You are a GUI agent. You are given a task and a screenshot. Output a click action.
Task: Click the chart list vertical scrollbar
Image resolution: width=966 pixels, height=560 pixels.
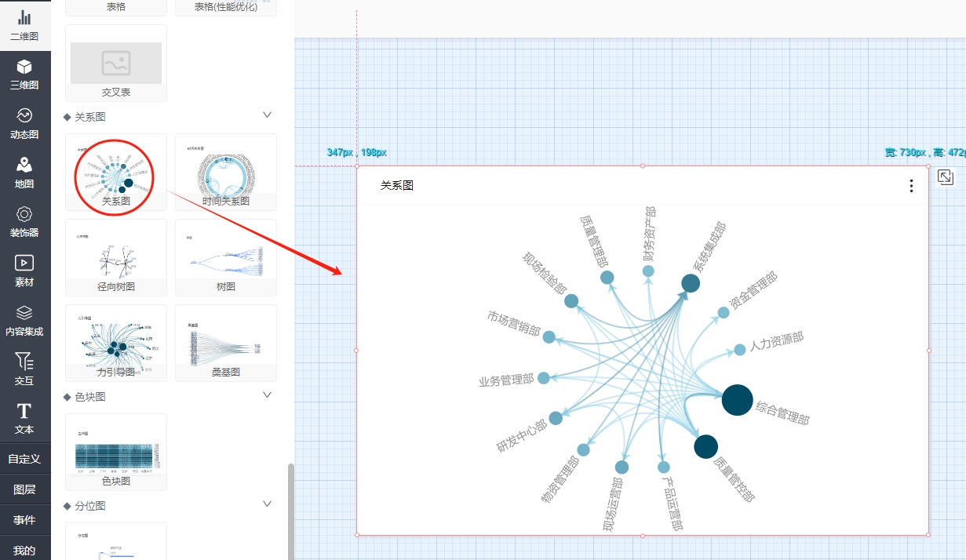[291, 510]
